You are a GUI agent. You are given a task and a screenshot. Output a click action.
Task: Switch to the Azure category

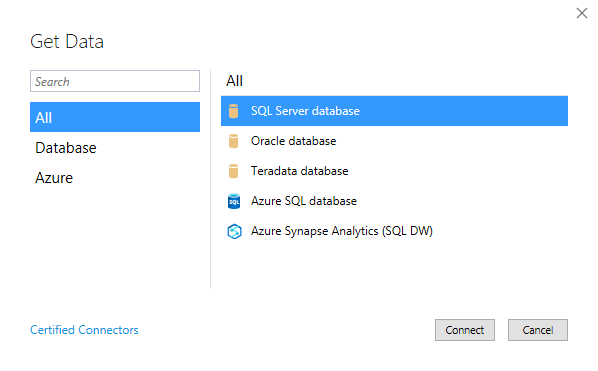click(x=54, y=178)
